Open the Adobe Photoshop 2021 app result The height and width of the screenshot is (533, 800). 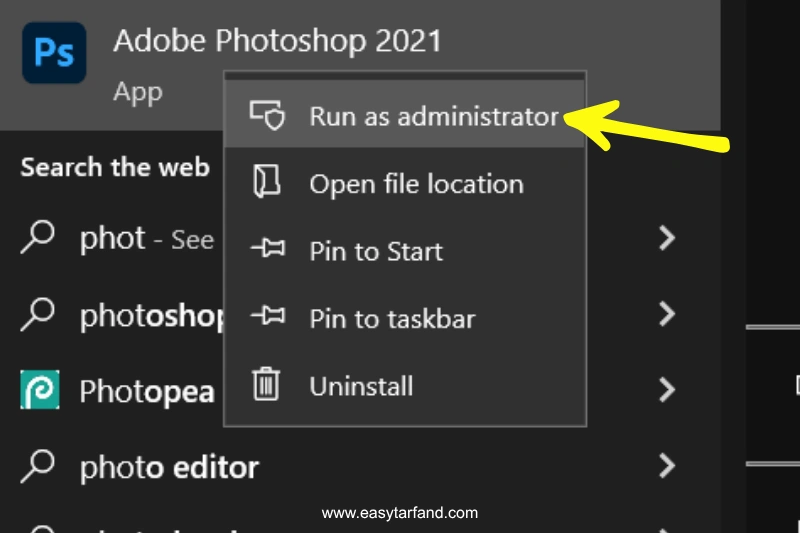click(277, 41)
